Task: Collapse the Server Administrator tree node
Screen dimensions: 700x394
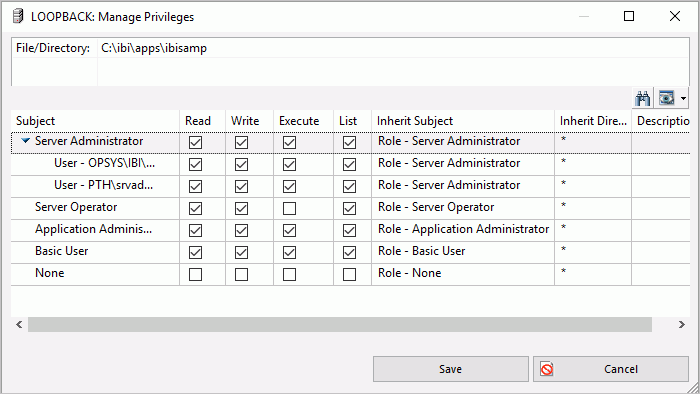Action: tap(26, 141)
